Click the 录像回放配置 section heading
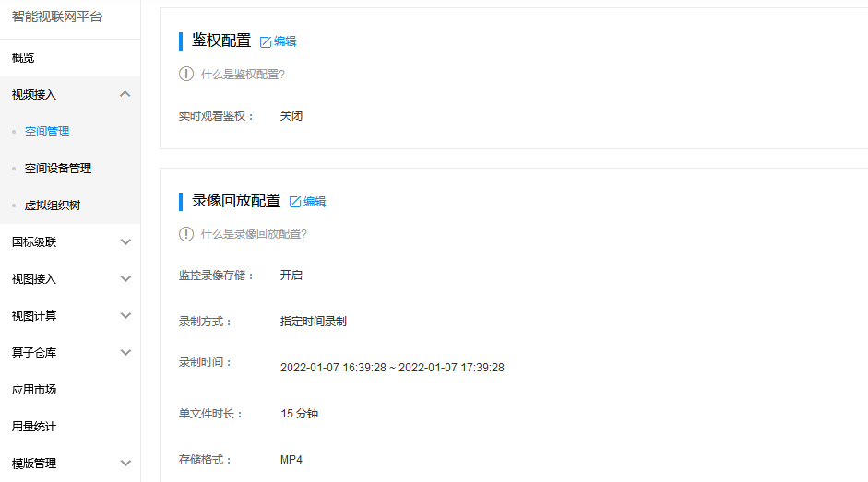The width and height of the screenshot is (868, 482). pos(236,201)
